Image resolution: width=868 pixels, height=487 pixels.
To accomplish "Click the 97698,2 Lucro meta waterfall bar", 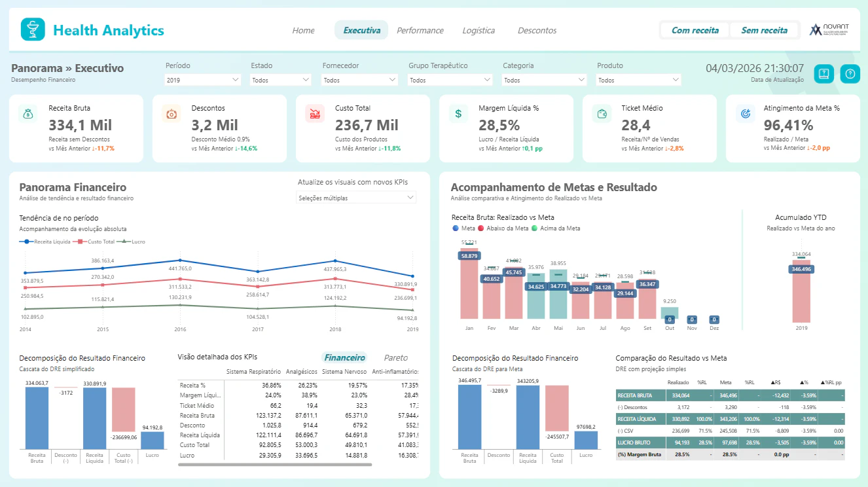I will (x=586, y=440).
